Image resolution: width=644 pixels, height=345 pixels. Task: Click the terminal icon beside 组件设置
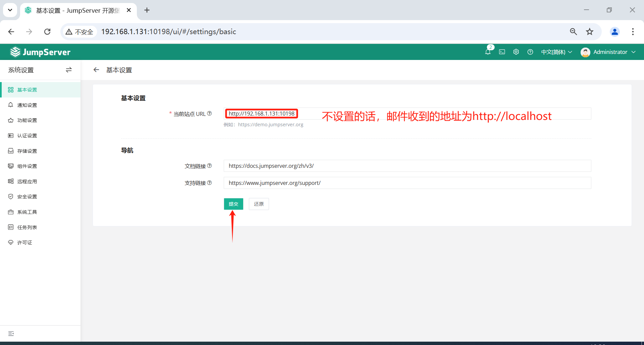tap(11, 166)
